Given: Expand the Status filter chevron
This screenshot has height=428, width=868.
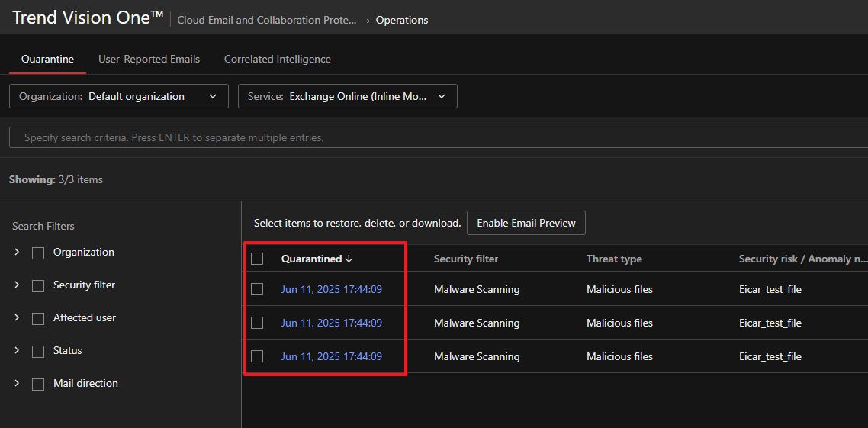Looking at the screenshot, I should [x=17, y=350].
